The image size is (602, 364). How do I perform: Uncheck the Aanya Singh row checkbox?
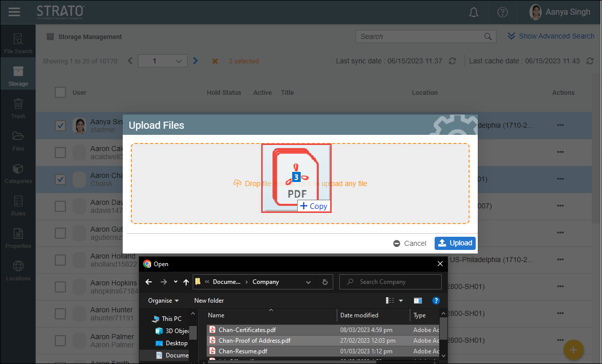(x=60, y=126)
